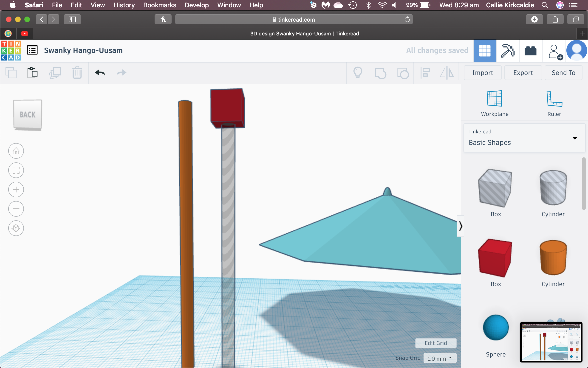Collapse the shapes panel with chevron

point(460,226)
